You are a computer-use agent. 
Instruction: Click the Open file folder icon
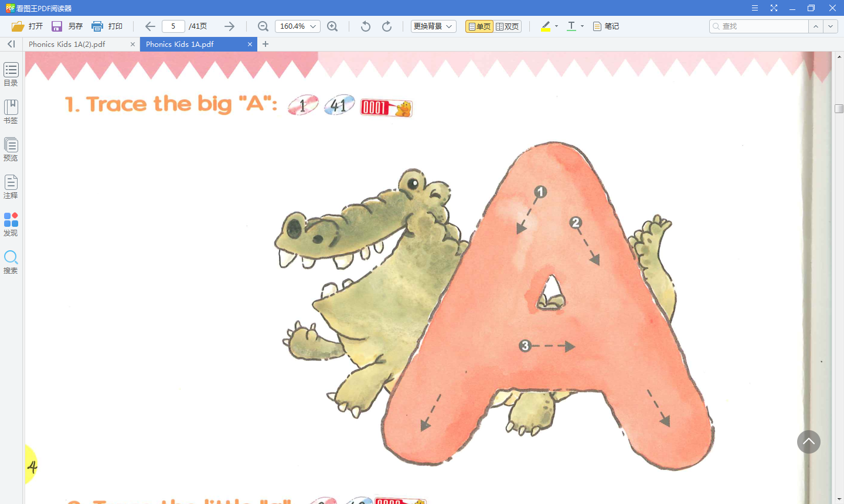pyautogui.click(x=18, y=26)
